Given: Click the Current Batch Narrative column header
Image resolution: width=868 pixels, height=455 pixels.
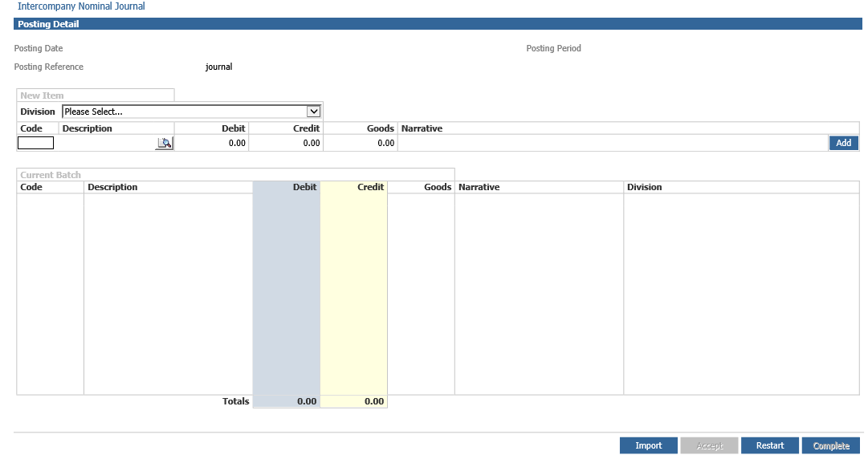Looking at the screenshot, I should point(479,187).
